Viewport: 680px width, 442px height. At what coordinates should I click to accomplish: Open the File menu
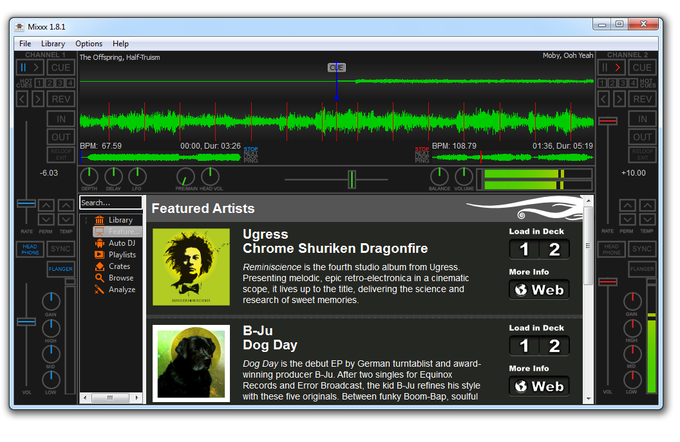click(x=25, y=44)
